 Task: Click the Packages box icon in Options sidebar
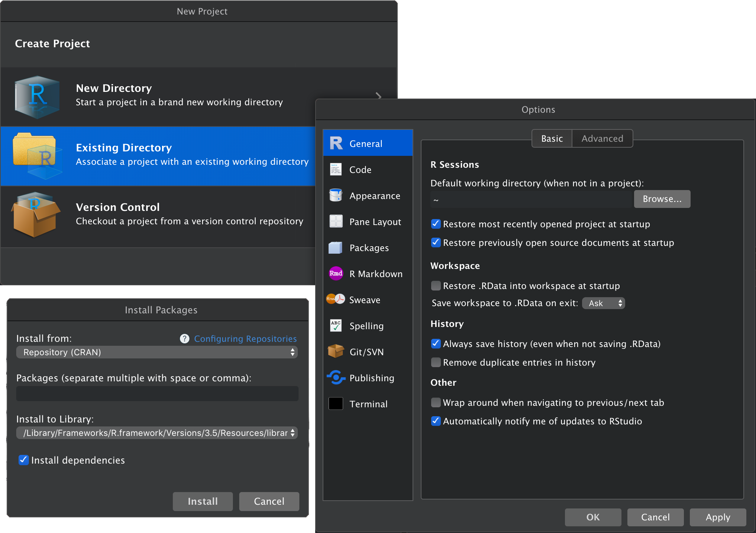click(336, 247)
